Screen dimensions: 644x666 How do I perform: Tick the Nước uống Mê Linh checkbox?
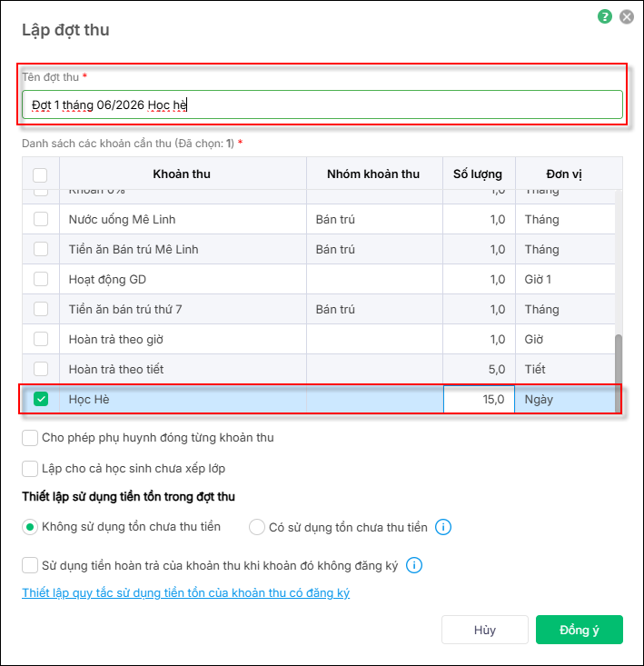tap(41, 219)
